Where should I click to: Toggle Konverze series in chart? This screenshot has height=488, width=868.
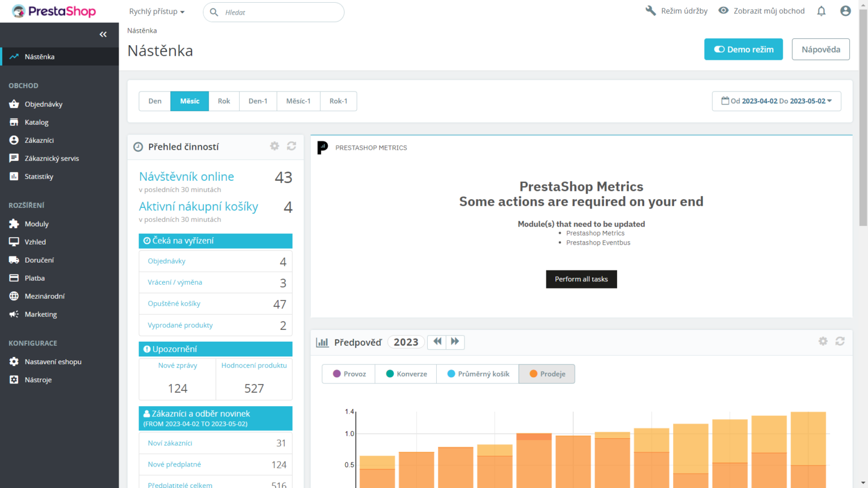(406, 374)
